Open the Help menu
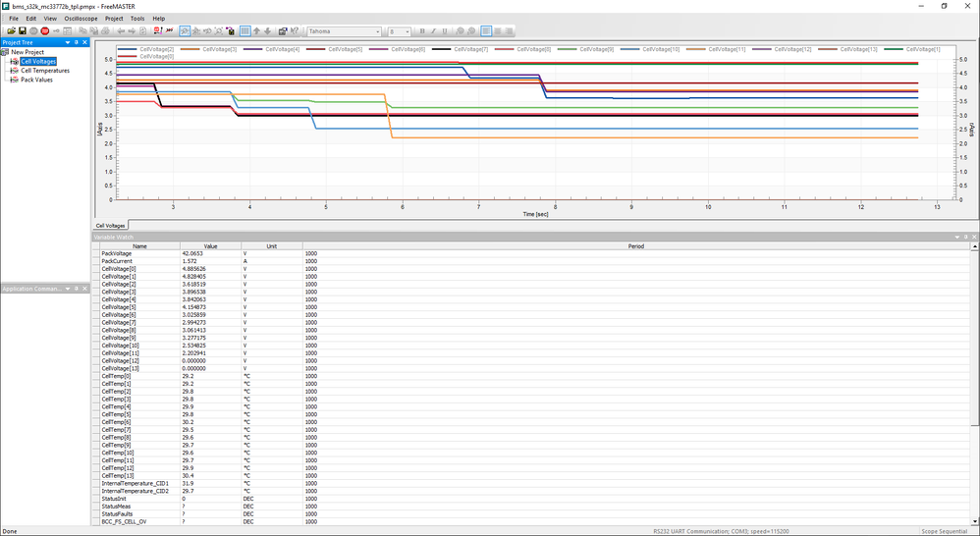Viewport: 980px width, 536px height. pyautogui.click(x=159, y=19)
